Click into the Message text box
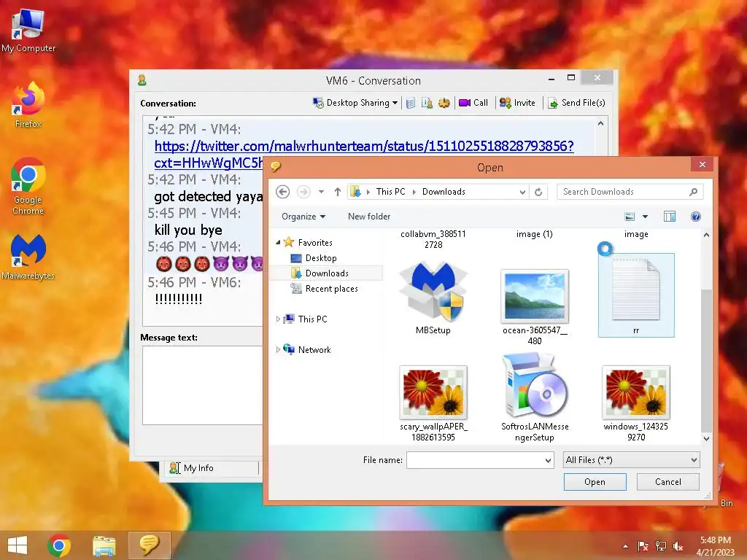The width and height of the screenshot is (747, 560). tap(203, 385)
